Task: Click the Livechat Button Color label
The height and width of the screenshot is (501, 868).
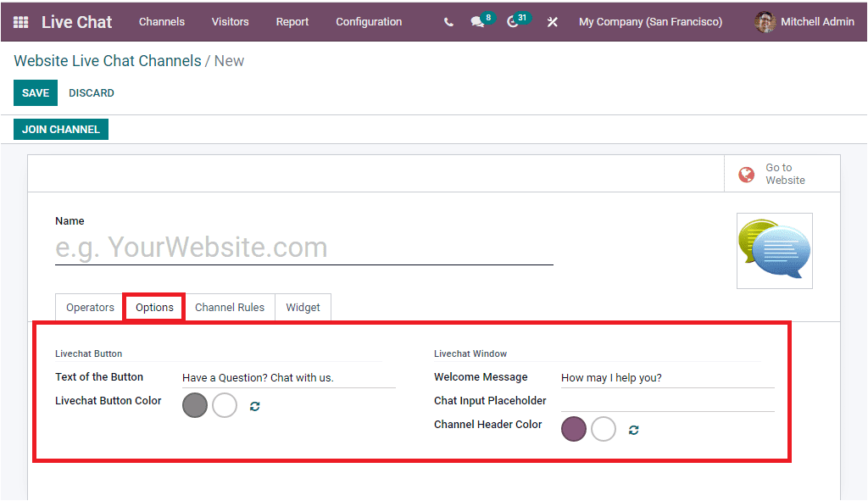Action: click(x=108, y=401)
